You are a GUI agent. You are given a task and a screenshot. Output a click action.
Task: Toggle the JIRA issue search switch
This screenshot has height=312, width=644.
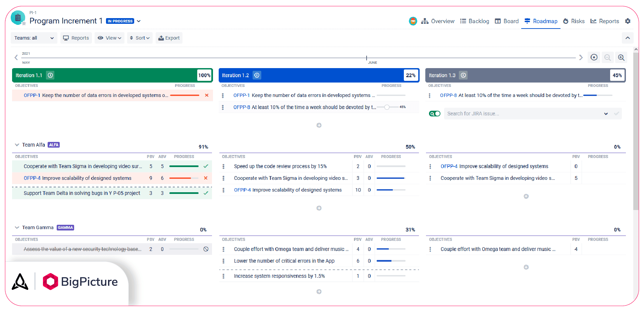(x=435, y=114)
